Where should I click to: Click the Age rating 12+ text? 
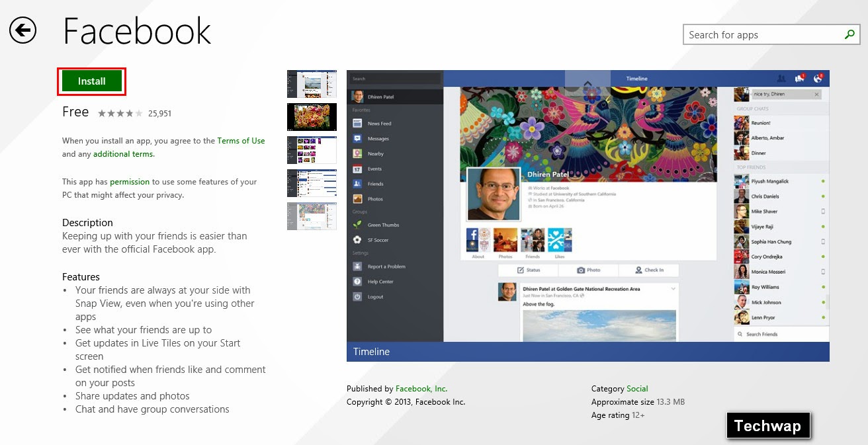click(618, 415)
